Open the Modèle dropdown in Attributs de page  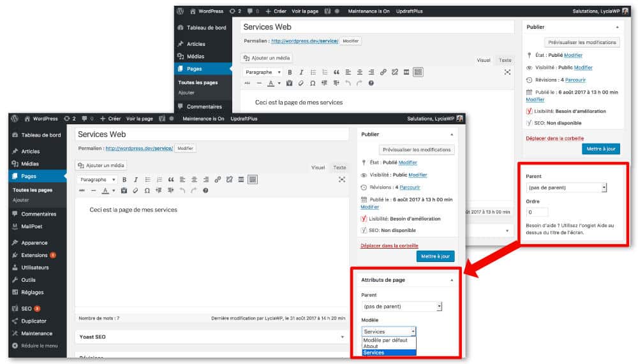click(389, 331)
